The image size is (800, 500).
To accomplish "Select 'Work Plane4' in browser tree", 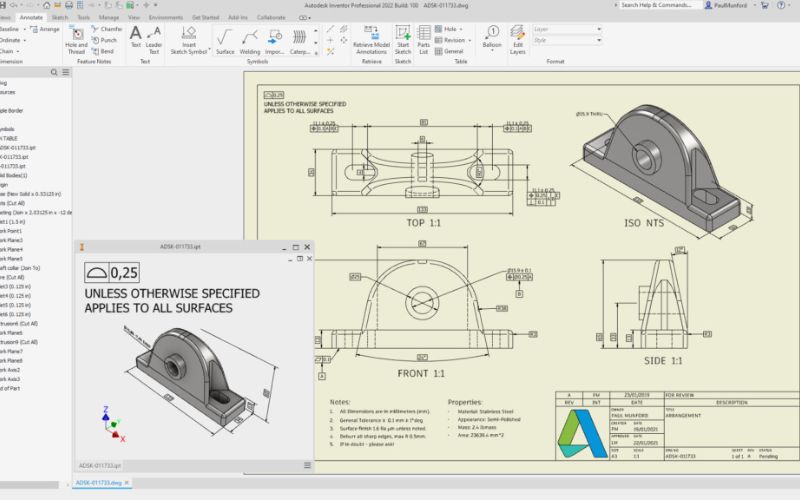I will 11,249.
